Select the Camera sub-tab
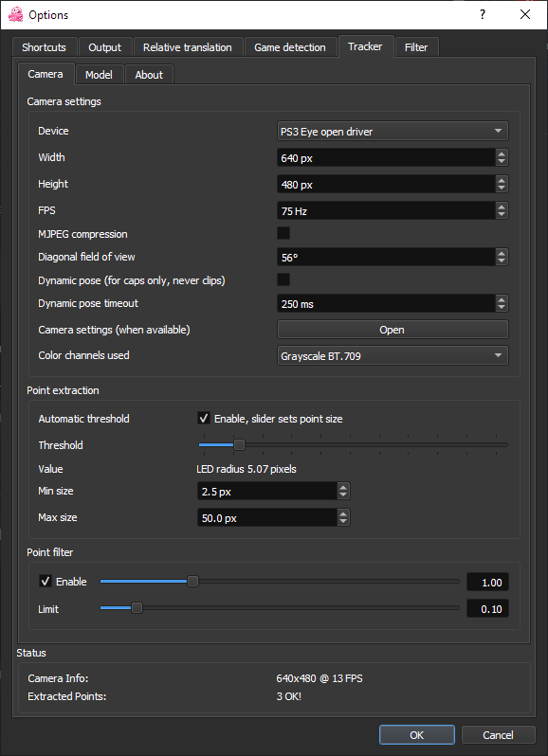 [46, 74]
